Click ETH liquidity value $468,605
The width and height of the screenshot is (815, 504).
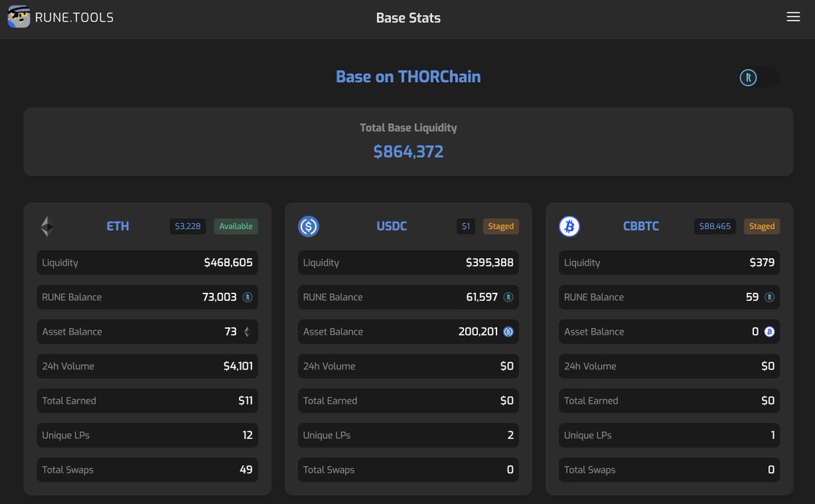point(228,262)
